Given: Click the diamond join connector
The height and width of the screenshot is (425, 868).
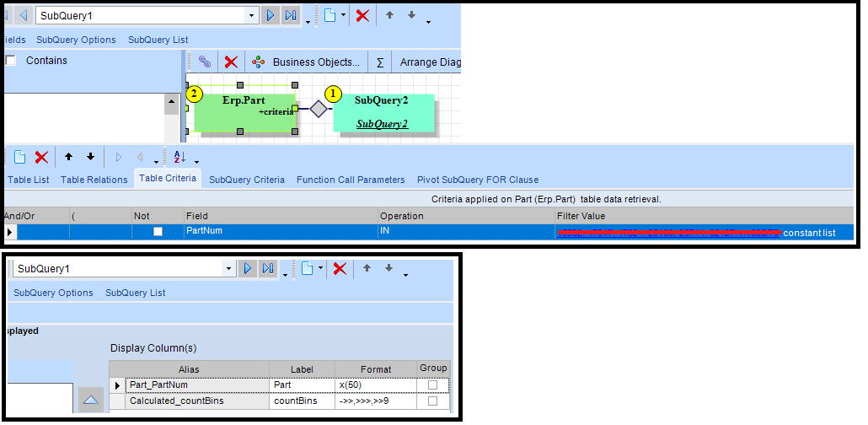Looking at the screenshot, I should click(x=319, y=109).
